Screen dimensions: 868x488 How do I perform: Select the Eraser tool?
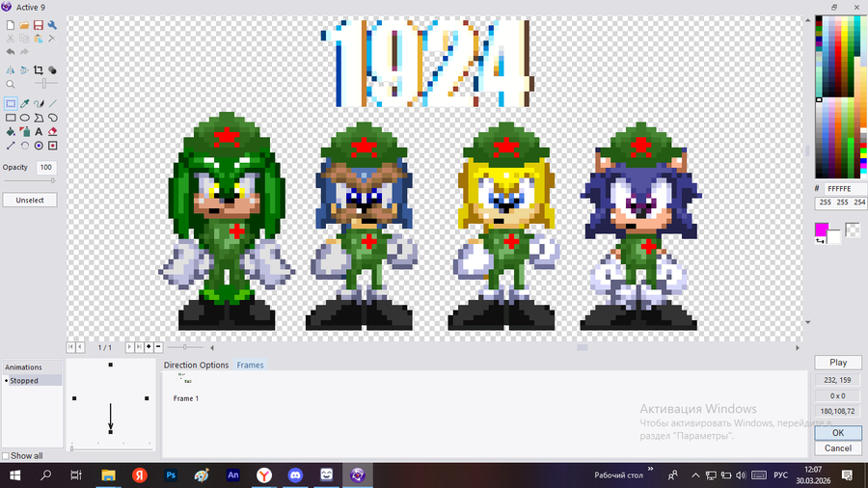click(53, 132)
